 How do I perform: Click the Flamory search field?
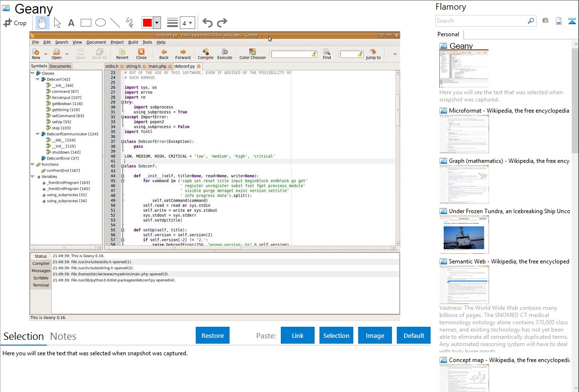point(481,21)
